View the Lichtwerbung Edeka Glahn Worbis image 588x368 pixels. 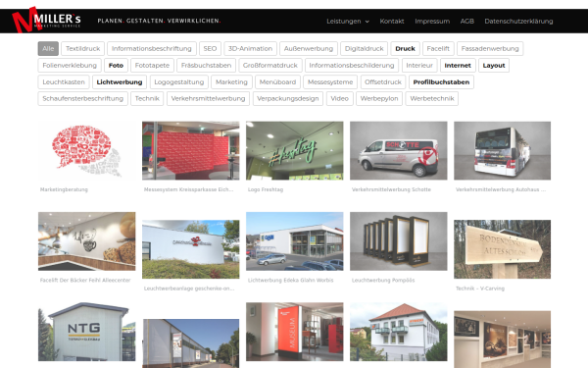coord(294,241)
